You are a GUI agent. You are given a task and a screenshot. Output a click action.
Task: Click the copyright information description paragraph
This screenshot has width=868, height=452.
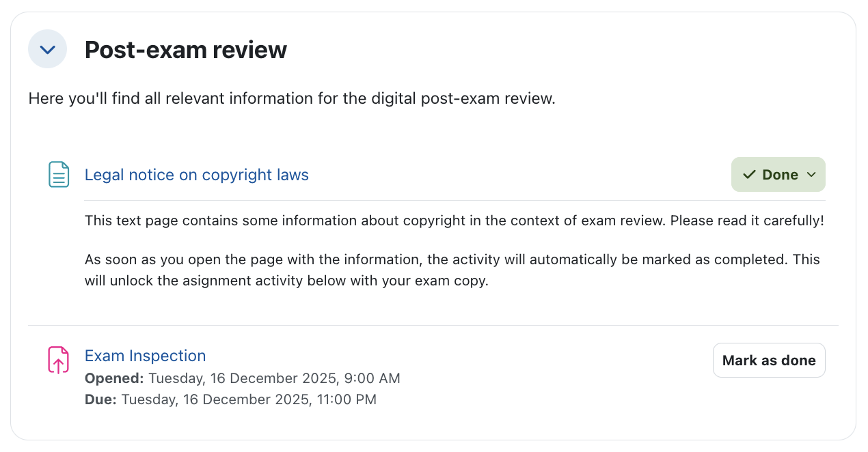(376, 221)
